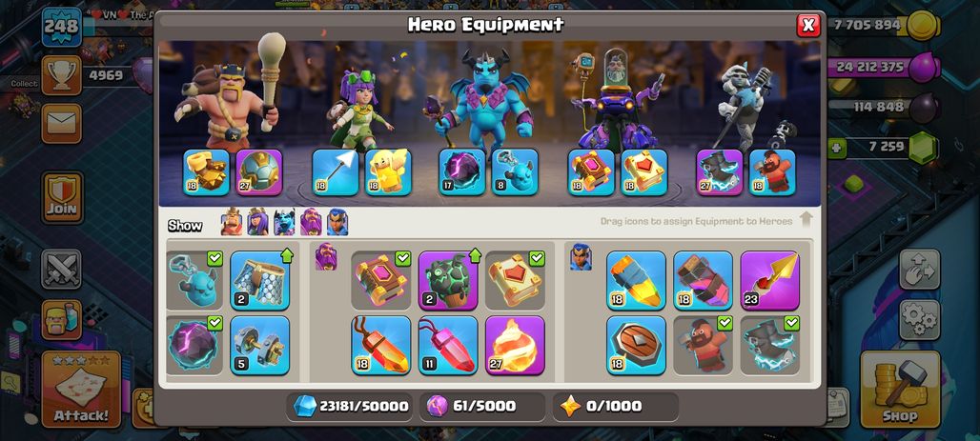Select the Fireball equipment level 27
The image size is (980, 441).
click(515, 345)
